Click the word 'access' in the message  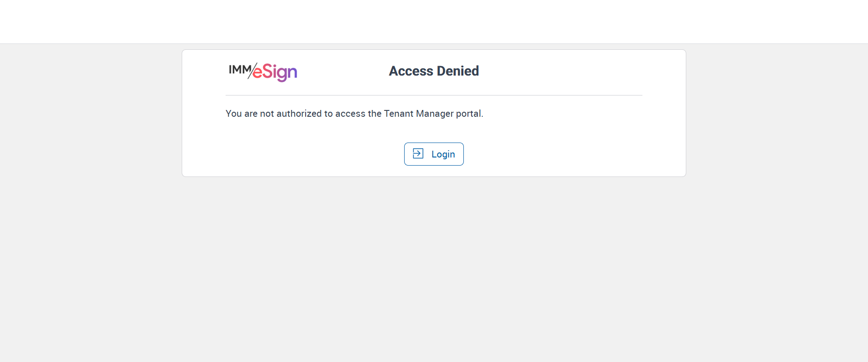tap(350, 114)
